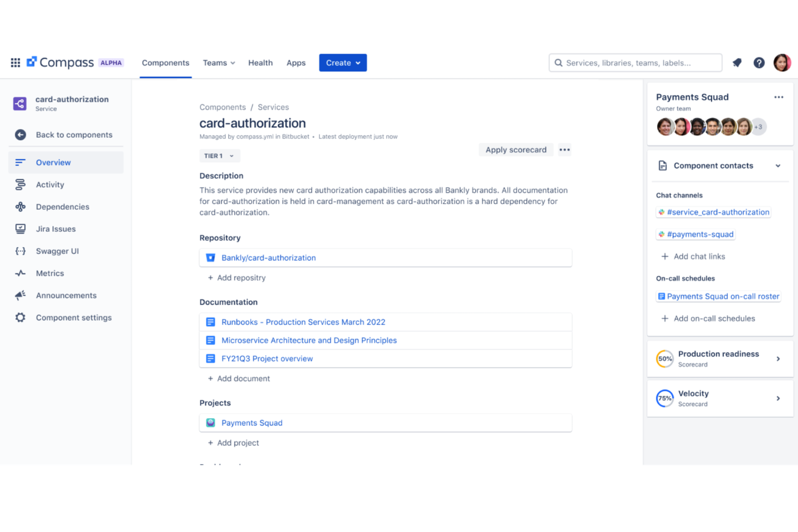The image size is (798, 532).
Task: Click the card-authorization service icon in sidebar
Action: [x=20, y=103]
